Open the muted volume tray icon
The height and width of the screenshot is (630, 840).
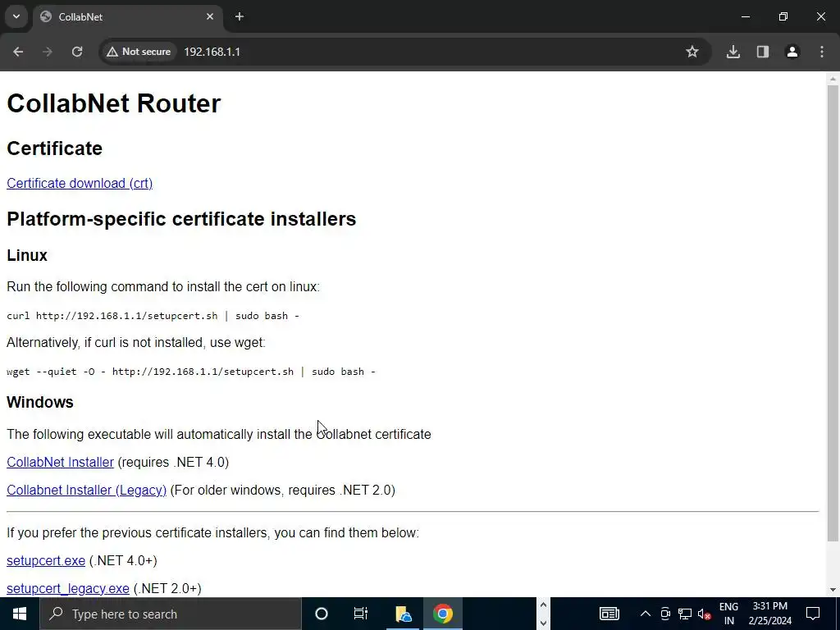pyautogui.click(x=705, y=614)
